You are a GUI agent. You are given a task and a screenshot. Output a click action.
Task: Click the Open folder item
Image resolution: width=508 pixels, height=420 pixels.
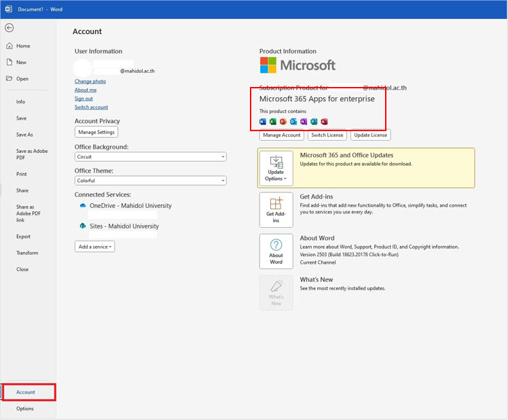22,79
